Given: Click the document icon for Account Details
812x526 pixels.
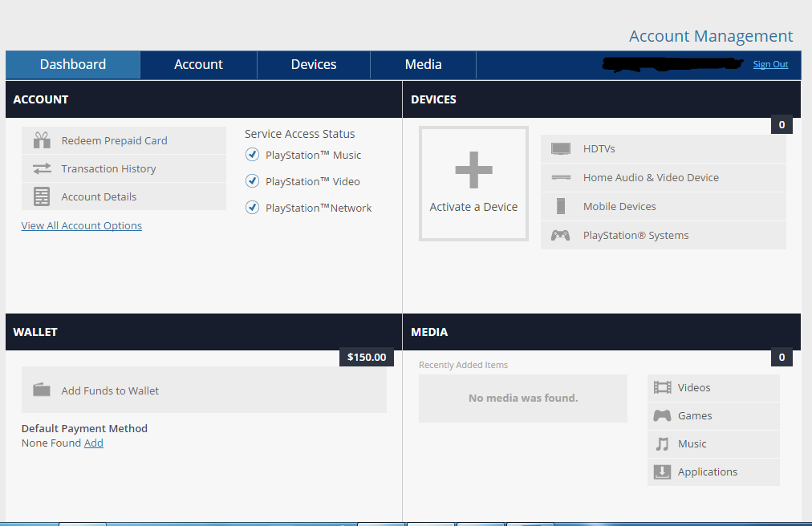Looking at the screenshot, I should tap(42, 196).
